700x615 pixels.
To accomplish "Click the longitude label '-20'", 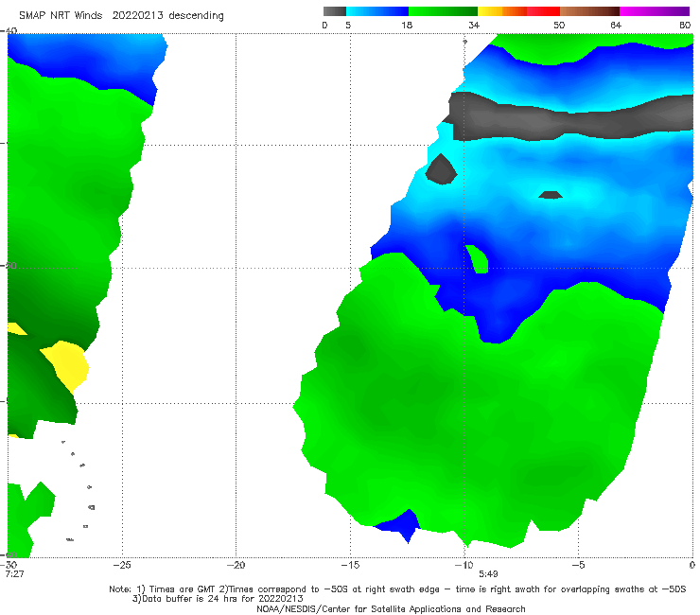I will (236, 565).
